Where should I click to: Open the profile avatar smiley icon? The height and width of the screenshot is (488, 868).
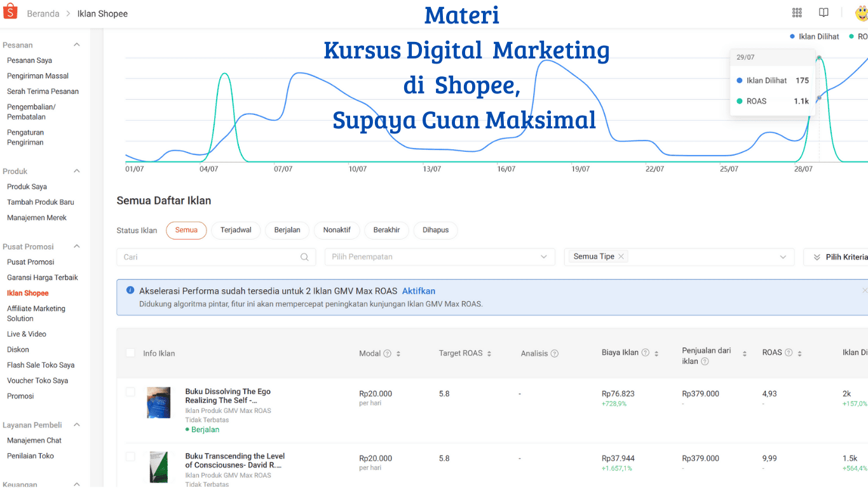click(862, 13)
